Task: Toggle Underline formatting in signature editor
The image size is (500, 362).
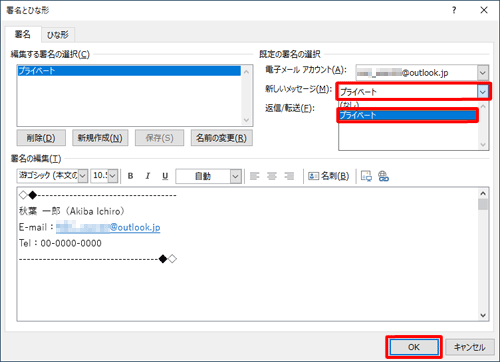Action: click(165, 176)
